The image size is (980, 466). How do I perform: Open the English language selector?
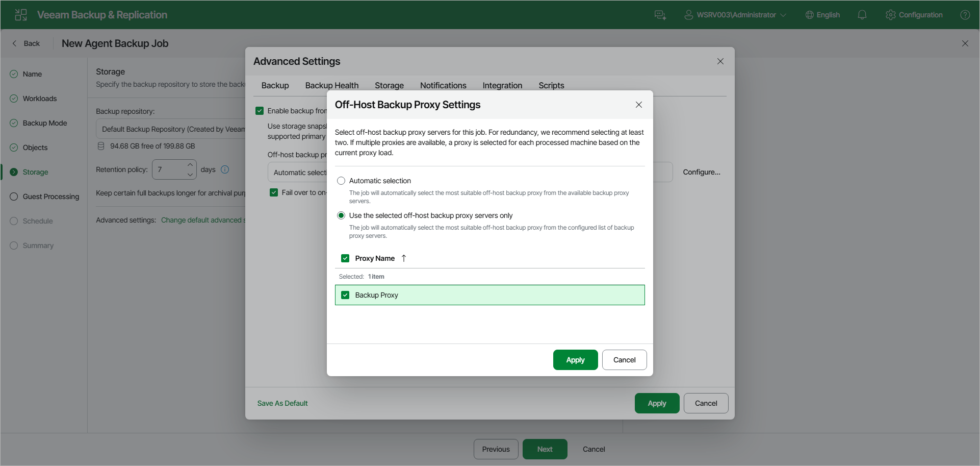(822, 15)
